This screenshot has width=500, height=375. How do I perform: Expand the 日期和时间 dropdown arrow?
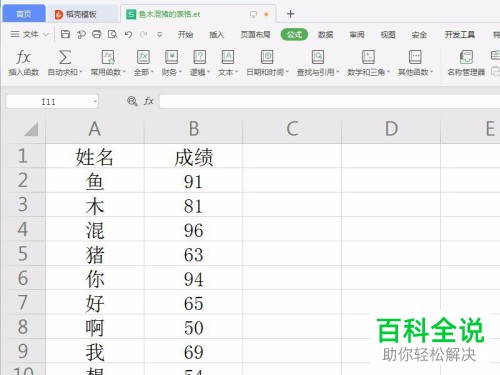coord(287,72)
